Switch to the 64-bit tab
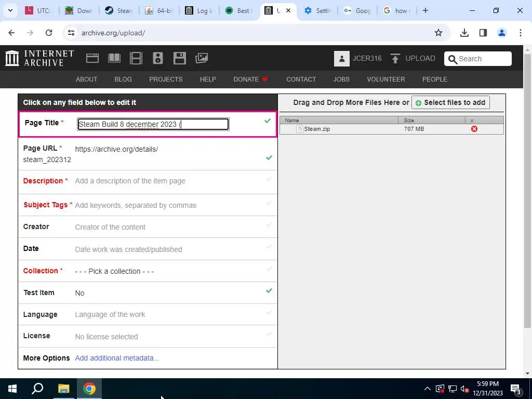532x399 pixels. tap(159, 10)
